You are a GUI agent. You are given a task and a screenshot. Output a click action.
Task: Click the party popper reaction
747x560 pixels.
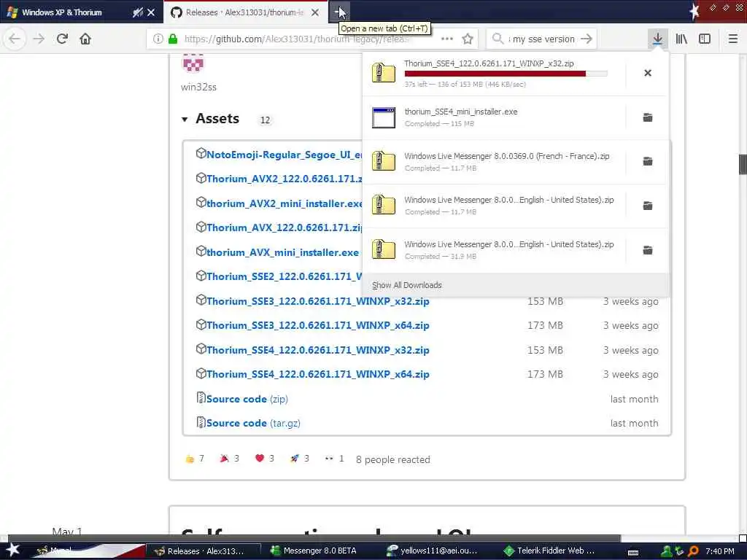point(229,459)
